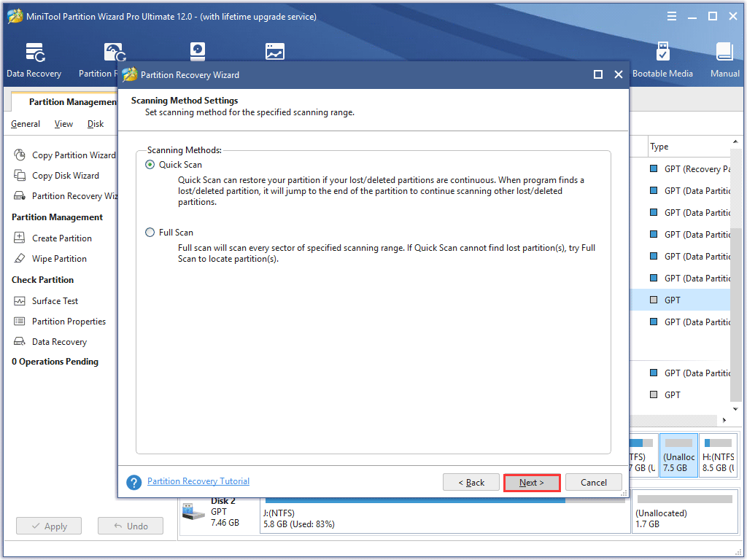Click Surface Test icon in sidebar
The image size is (747, 560).
20,301
